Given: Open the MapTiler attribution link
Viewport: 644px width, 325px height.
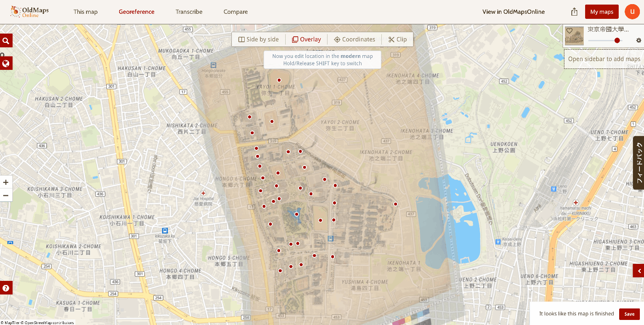Looking at the screenshot, I should 11,323.
